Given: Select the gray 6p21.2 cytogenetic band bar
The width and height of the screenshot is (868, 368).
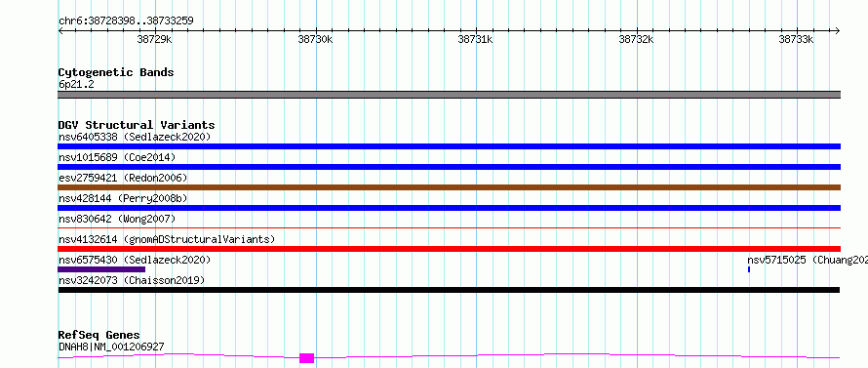Looking at the screenshot, I should (449, 95).
